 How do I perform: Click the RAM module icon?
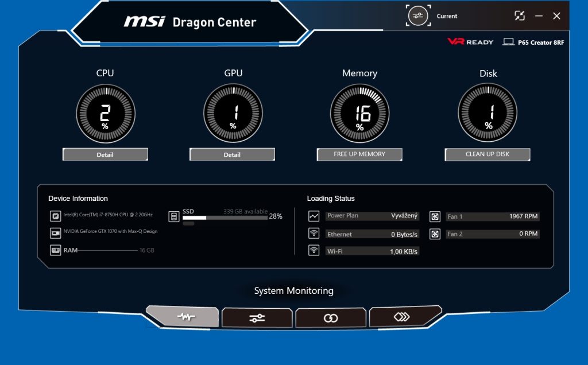click(55, 250)
